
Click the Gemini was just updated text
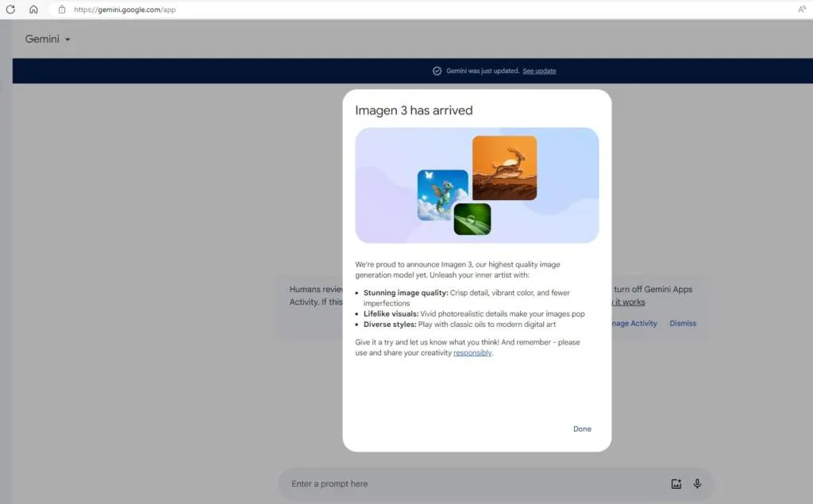[x=483, y=71]
